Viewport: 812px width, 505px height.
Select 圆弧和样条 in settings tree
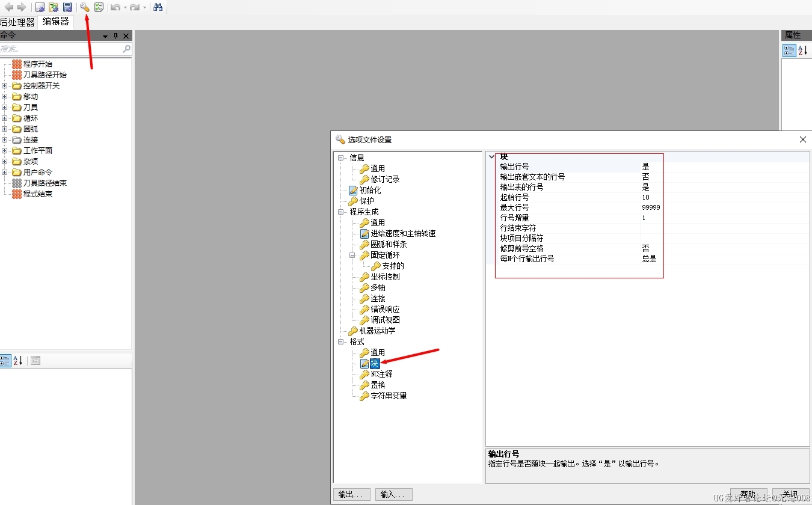[x=389, y=244]
